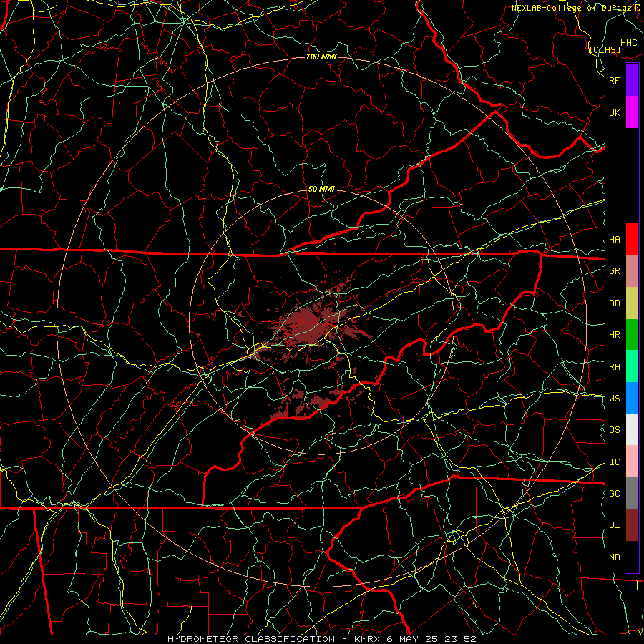Image resolution: width=644 pixels, height=644 pixels.
Task: Click the UK magenta legend color block
Action: [x=632, y=112]
